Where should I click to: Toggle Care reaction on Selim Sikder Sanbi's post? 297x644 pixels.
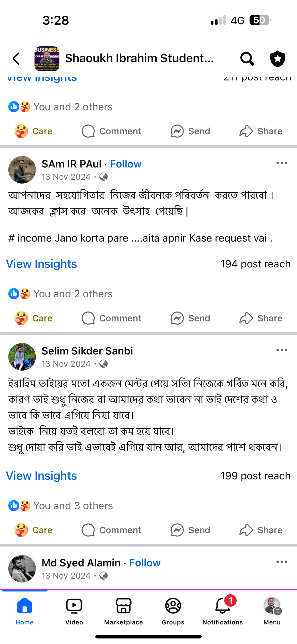pyautogui.click(x=33, y=530)
